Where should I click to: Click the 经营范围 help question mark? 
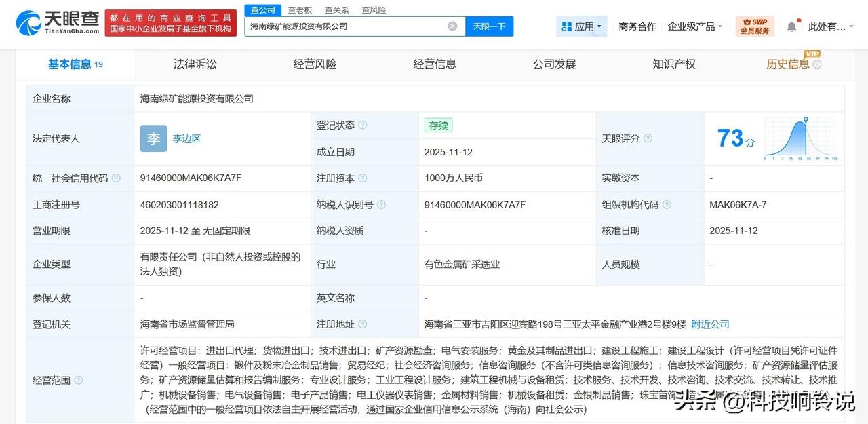pos(77,380)
